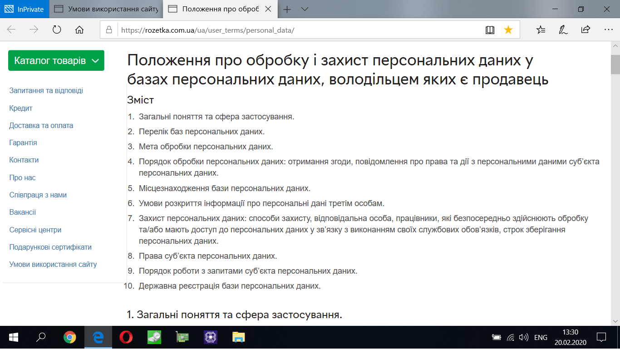Click contents item Перелік баз персональних даних

(x=202, y=132)
